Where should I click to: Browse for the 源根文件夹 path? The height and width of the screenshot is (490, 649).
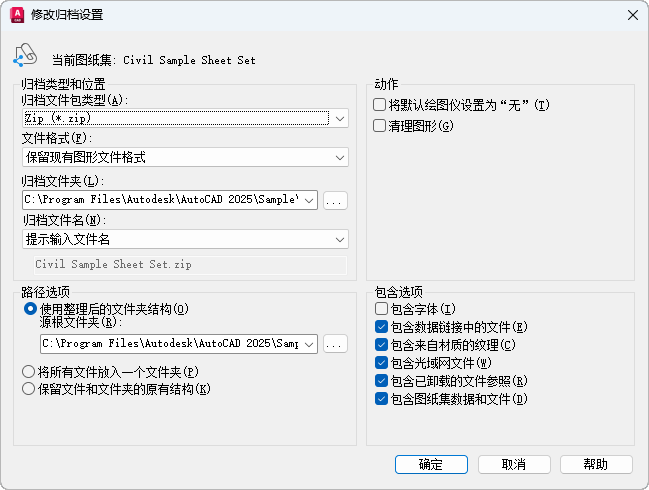pyautogui.click(x=335, y=344)
